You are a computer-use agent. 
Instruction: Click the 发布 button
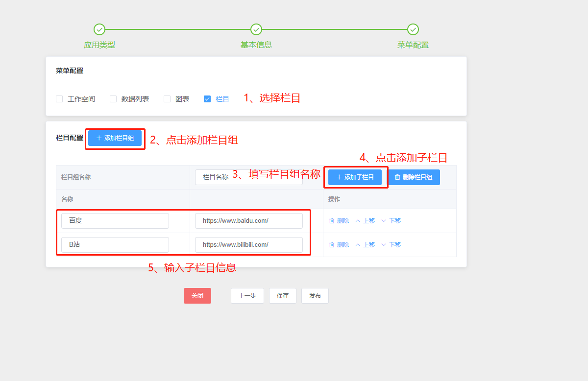click(315, 296)
